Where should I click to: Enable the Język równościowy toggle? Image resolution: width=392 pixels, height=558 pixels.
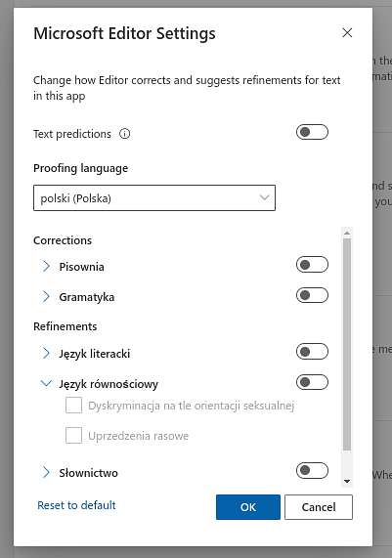312,382
